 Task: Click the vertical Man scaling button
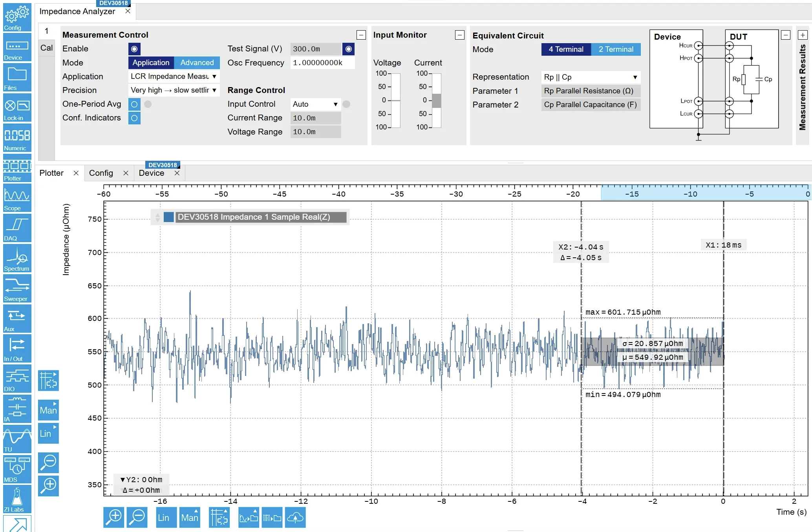48,410
